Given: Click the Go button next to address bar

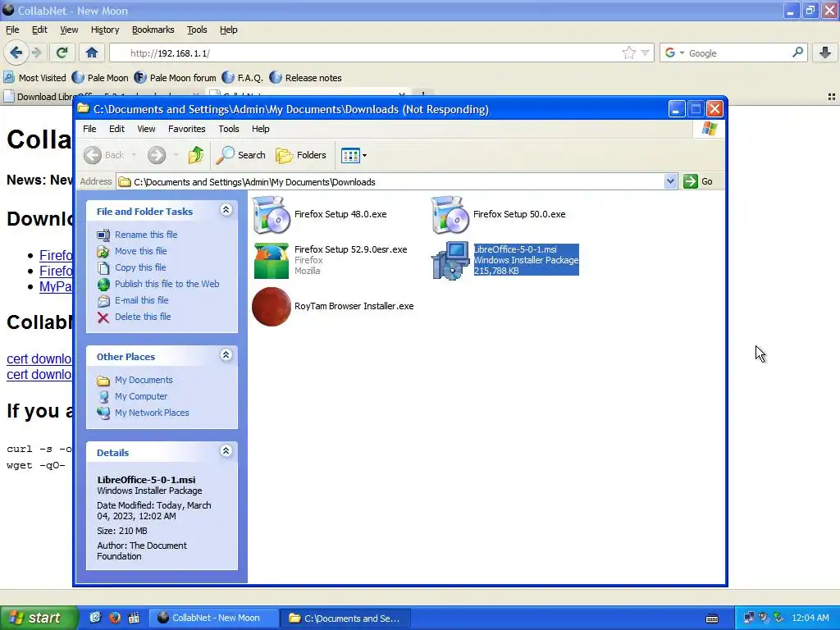Looking at the screenshot, I should tap(698, 181).
